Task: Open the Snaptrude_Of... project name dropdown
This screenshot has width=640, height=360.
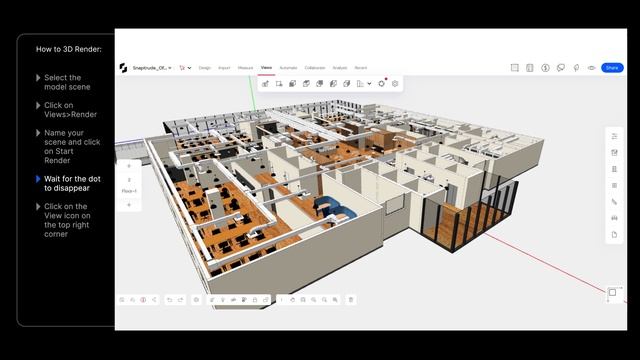Action: coord(152,68)
